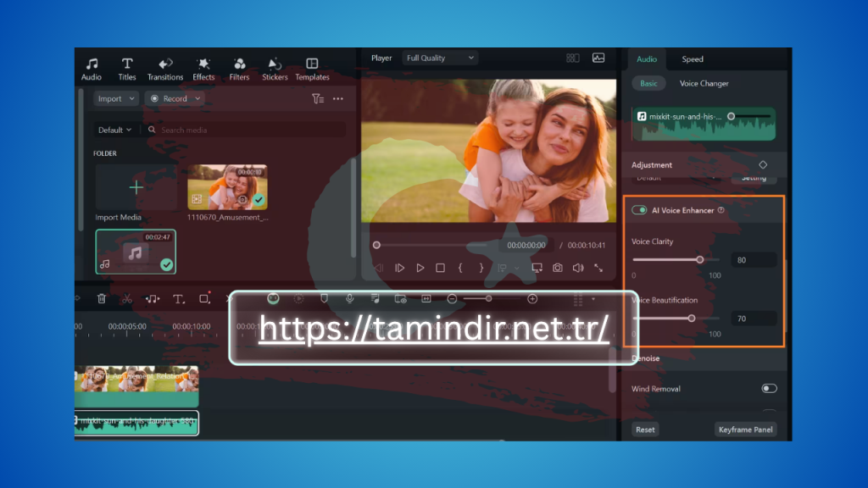This screenshot has width=868, height=488.
Task: Click the play-from-start frame button
Action: click(x=400, y=268)
